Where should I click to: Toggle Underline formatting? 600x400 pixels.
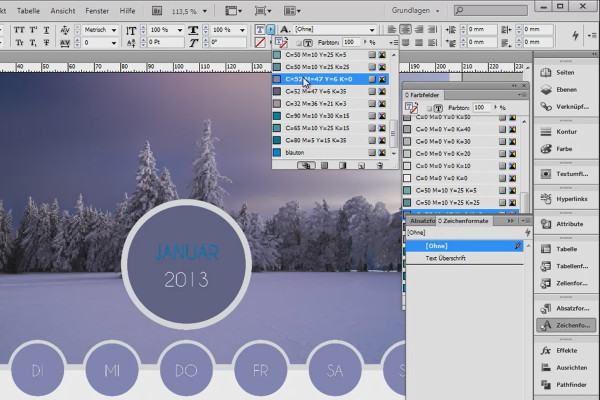click(46, 30)
